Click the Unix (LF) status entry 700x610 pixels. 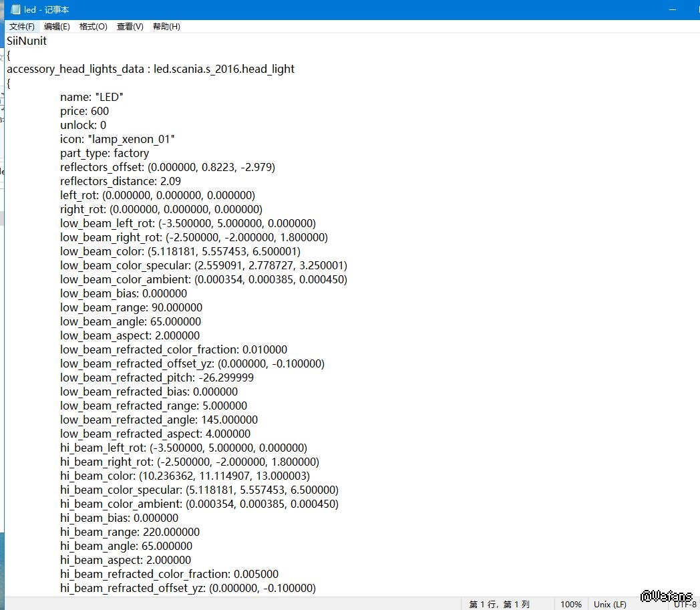610,604
